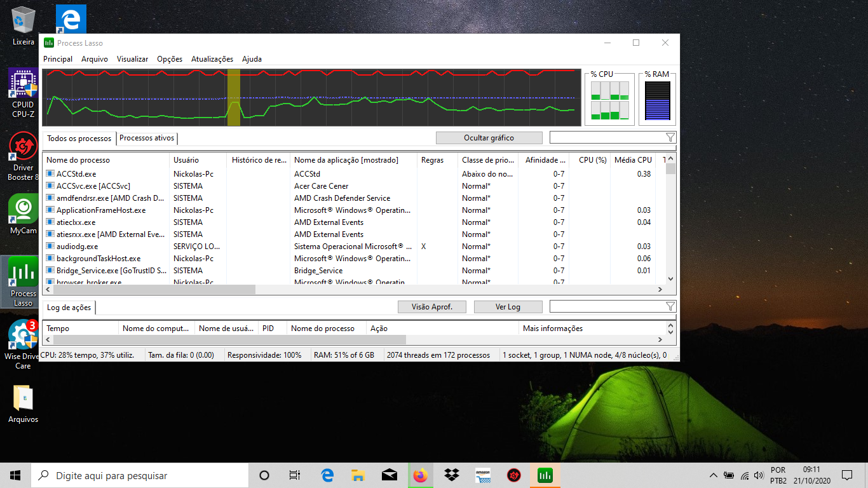Click the Windows taskbar search box

point(140,475)
